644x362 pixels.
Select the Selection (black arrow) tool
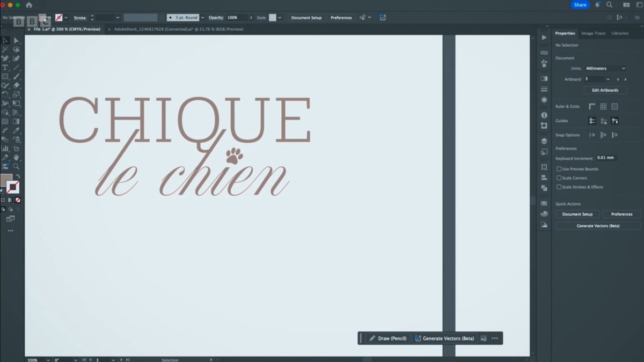[5, 40]
